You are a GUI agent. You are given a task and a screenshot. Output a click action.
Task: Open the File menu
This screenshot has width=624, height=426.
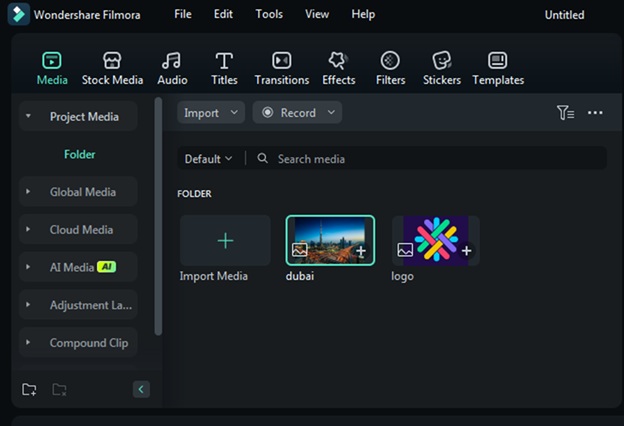[x=182, y=14]
